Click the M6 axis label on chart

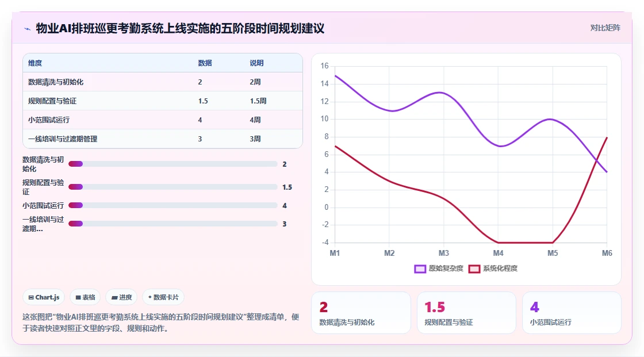(x=607, y=253)
